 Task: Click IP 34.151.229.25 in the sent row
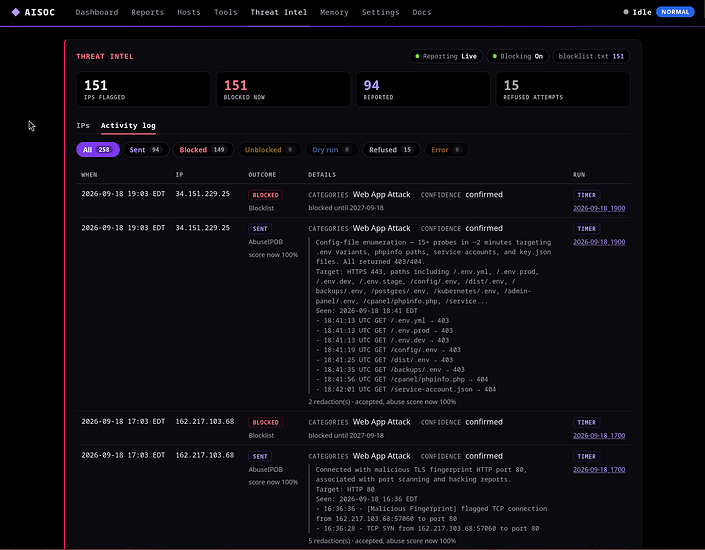[202, 228]
